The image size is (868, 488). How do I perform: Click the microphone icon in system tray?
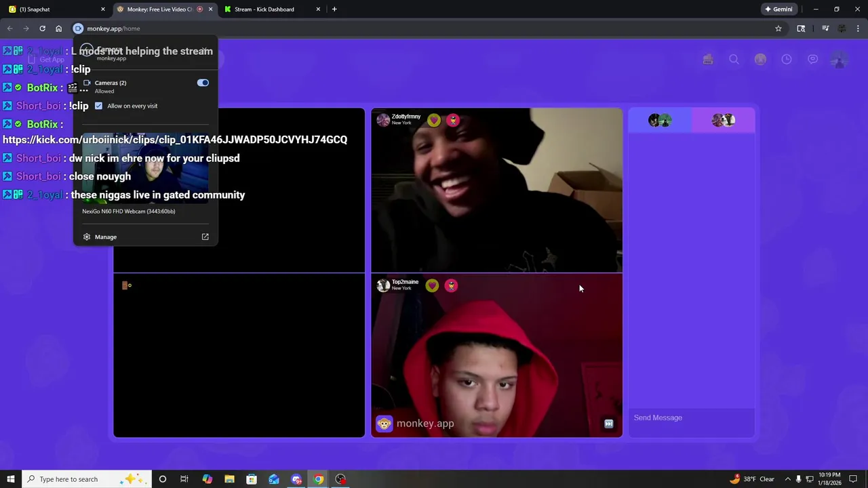799,479
